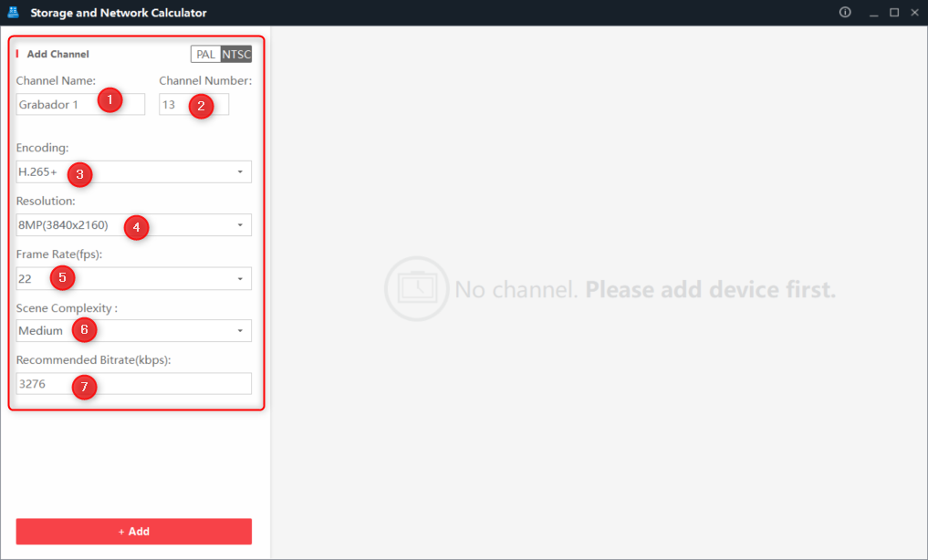
Task: Click the 'Encoding:' label
Action: (x=42, y=148)
